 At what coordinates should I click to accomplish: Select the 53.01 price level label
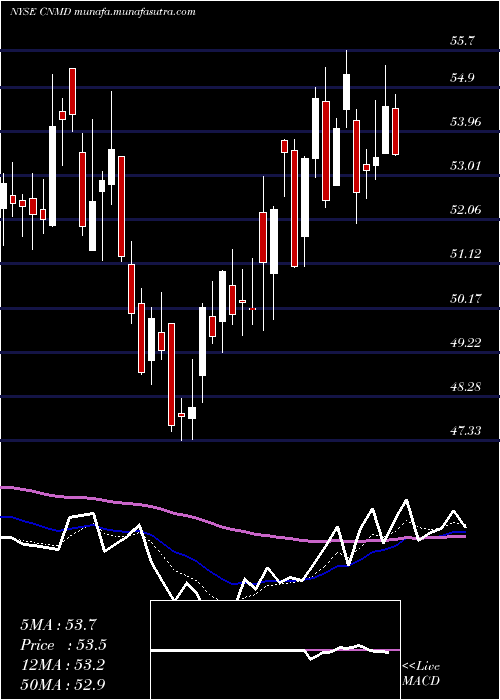[466, 166]
